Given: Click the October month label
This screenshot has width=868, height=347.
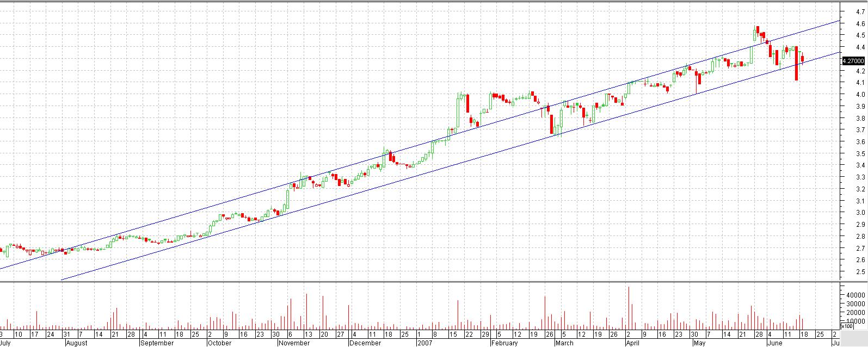Looking at the screenshot, I should (x=220, y=343).
